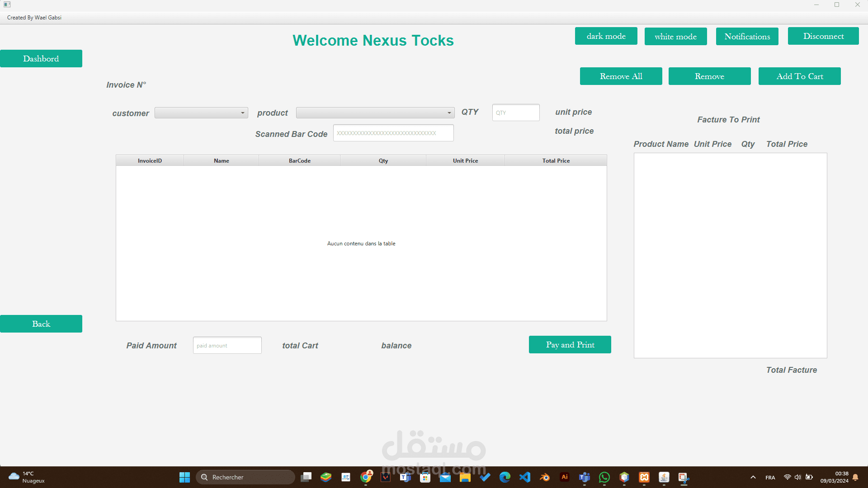868x488 pixels.
Task: Open XAMPP taskbar icon
Action: coord(644,477)
